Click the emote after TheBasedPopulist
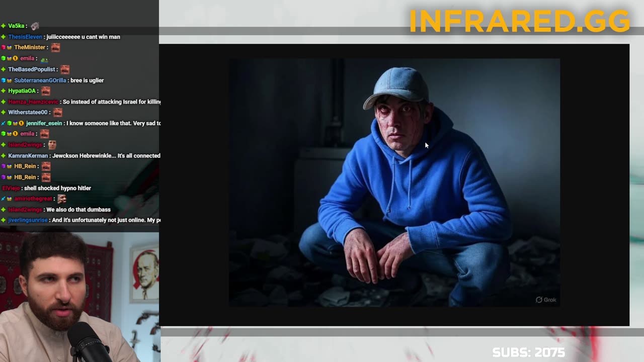The image size is (644, 362). 65,69
